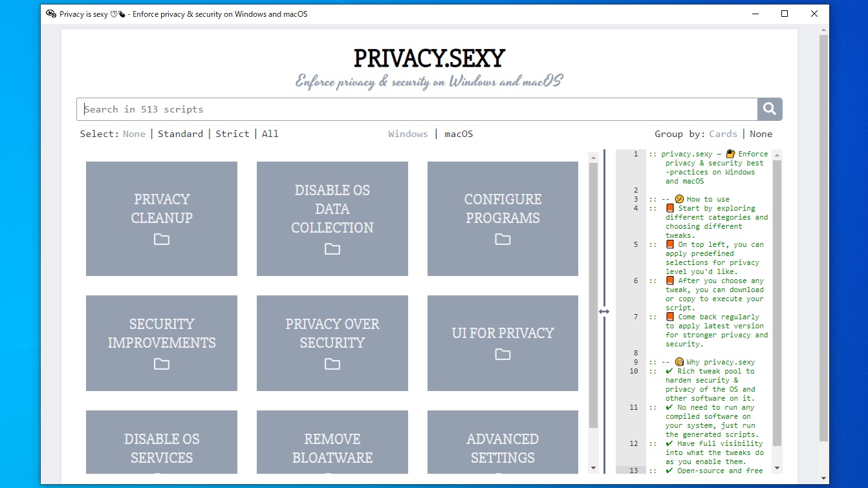Image resolution: width=868 pixels, height=488 pixels.
Task: Click the folder icon in Privacy Over Security card
Action: pyautogui.click(x=332, y=364)
